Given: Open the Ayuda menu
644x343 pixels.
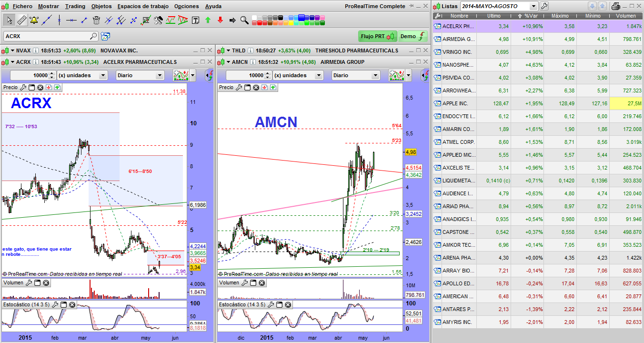Looking at the screenshot, I should [x=213, y=6].
